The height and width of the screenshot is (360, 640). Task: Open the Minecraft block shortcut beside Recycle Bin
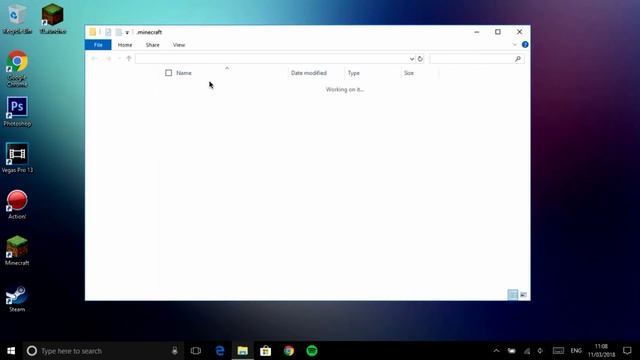coord(53,18)
